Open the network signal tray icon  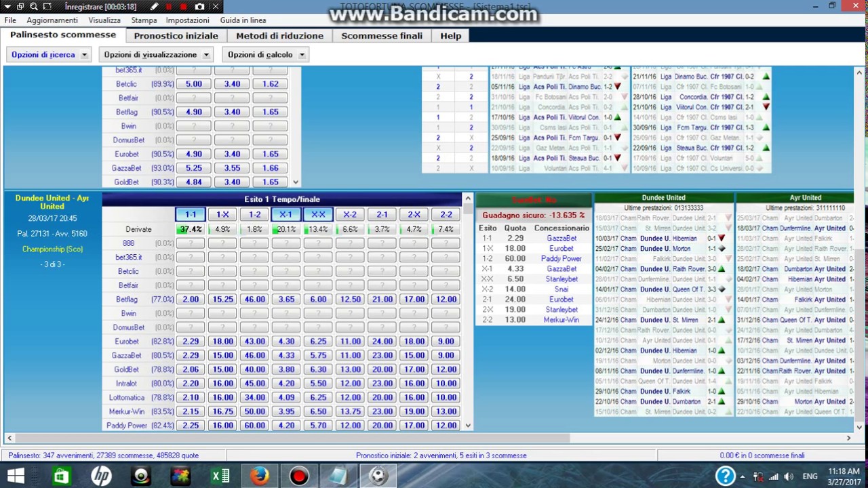click(774, 476)
